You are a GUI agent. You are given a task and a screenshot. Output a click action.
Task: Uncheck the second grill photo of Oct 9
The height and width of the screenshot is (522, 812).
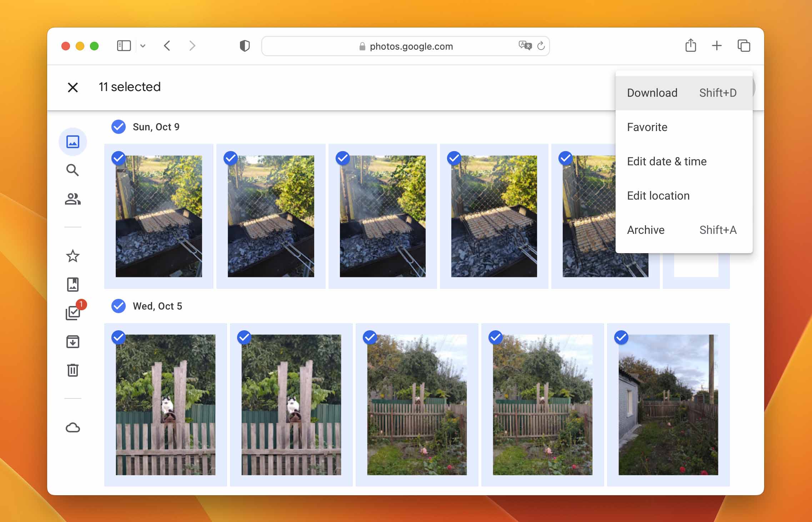point(231,158)
